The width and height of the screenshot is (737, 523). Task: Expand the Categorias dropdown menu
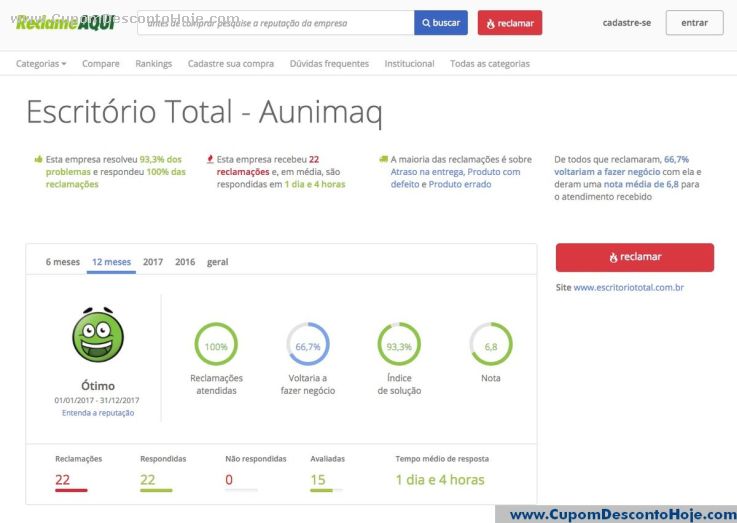[x=41, y=63]
